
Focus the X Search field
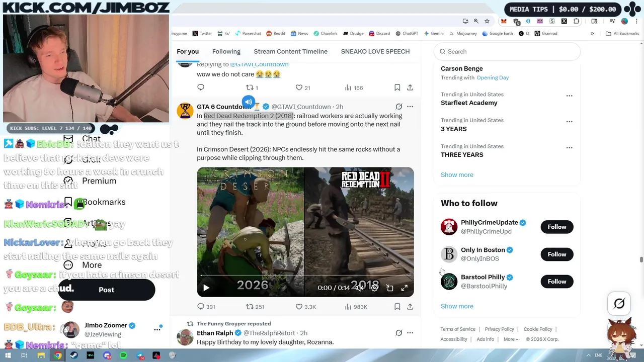(x=507, y=51)
